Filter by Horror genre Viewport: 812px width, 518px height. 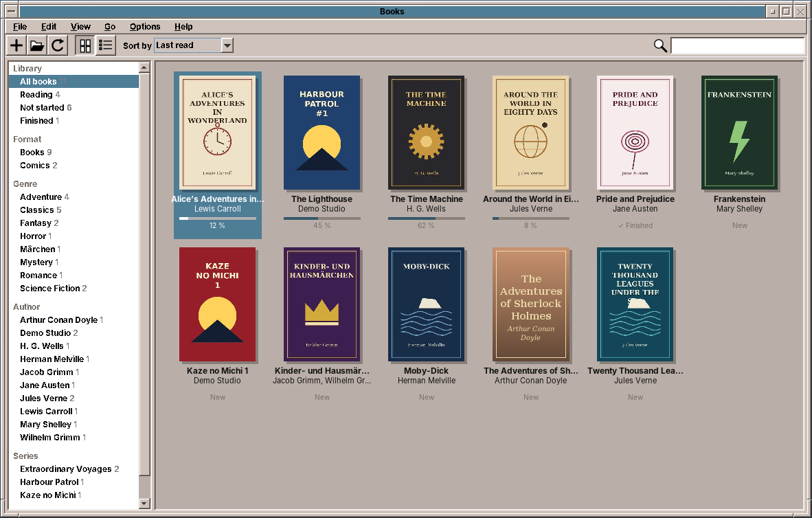[74, 236]
